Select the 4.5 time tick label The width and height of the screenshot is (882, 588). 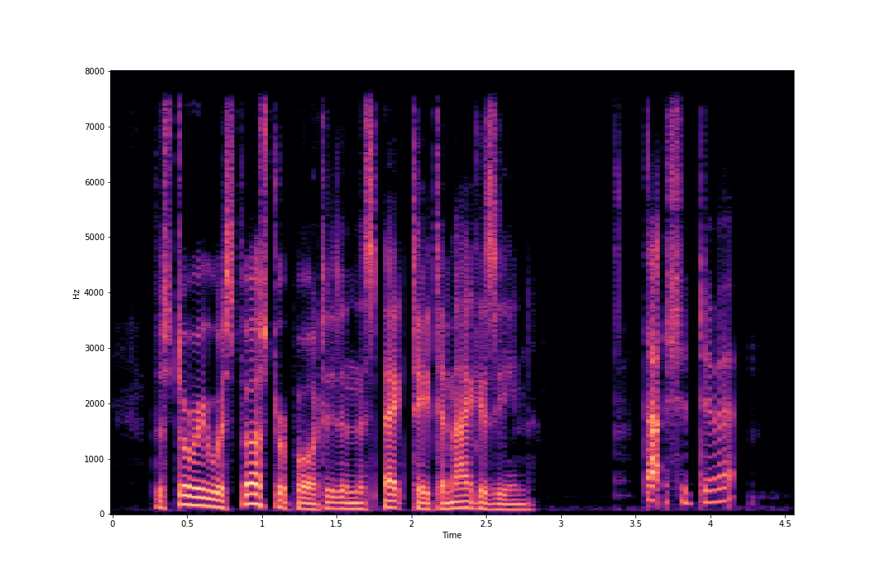(785, 523)
